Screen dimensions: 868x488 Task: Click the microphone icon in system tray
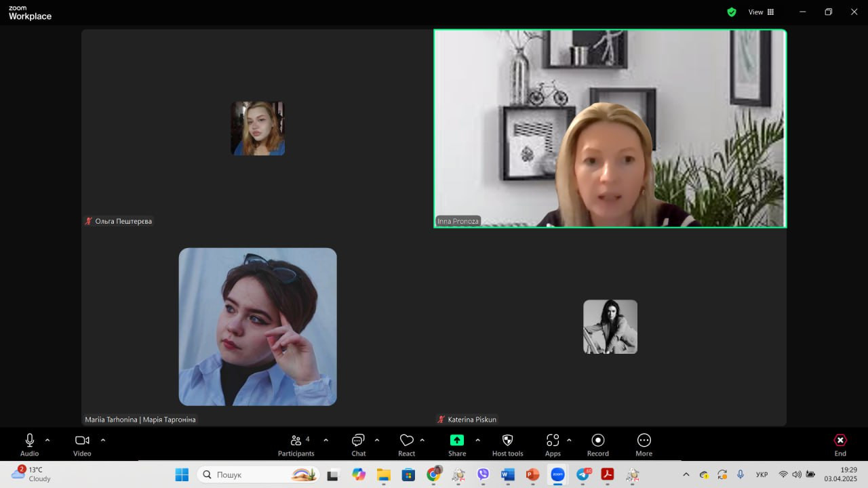point(741,474)
